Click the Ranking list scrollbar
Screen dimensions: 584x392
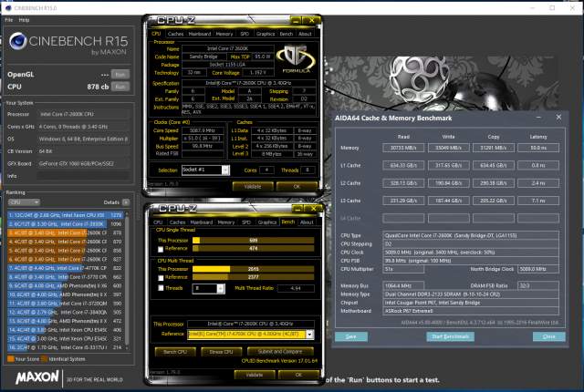pyautogui.click(x=128, y=281)
